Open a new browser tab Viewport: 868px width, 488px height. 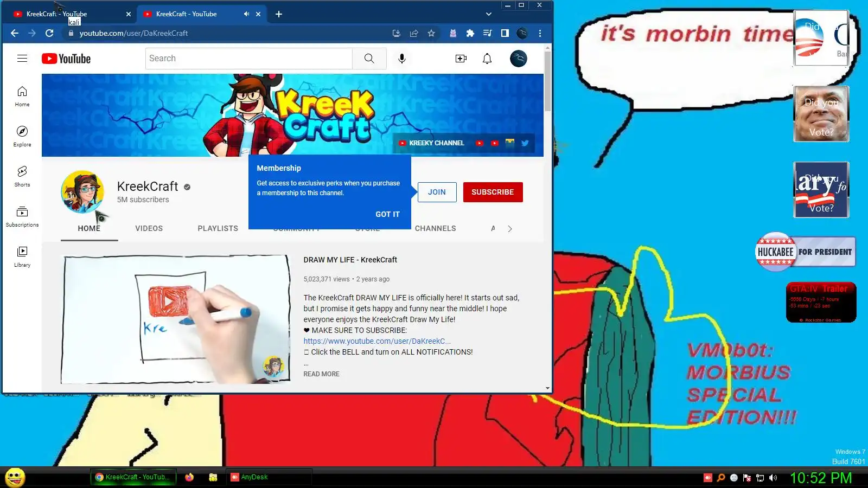click(x=279, y=14)
